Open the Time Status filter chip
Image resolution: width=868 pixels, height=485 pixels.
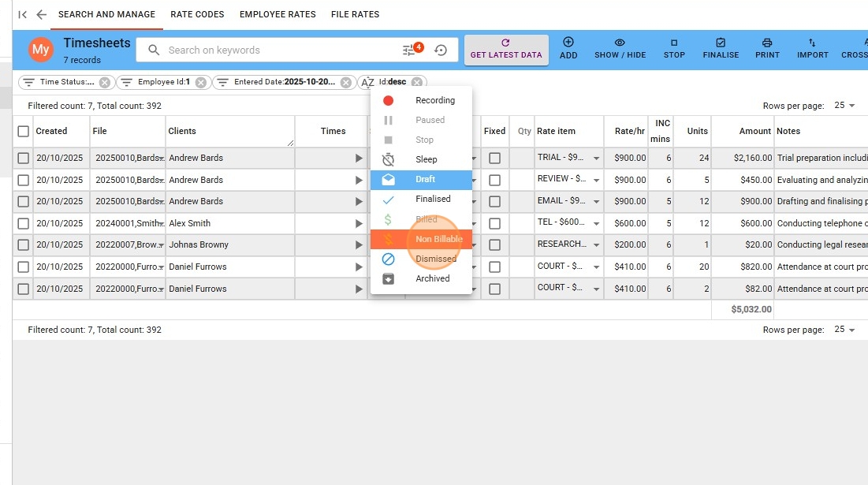pyautogui.click(x=66, y=82)
